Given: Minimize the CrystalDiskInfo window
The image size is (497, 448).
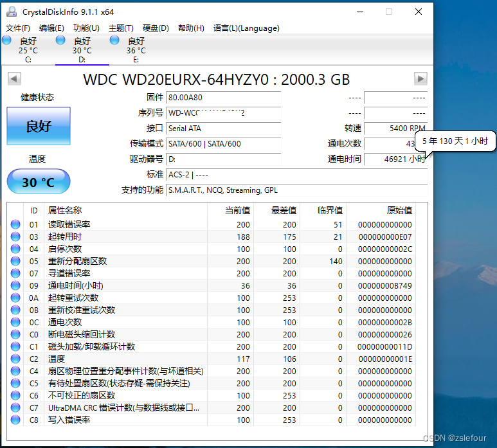Looking at the screenshot, I should [x=360, y=12].
